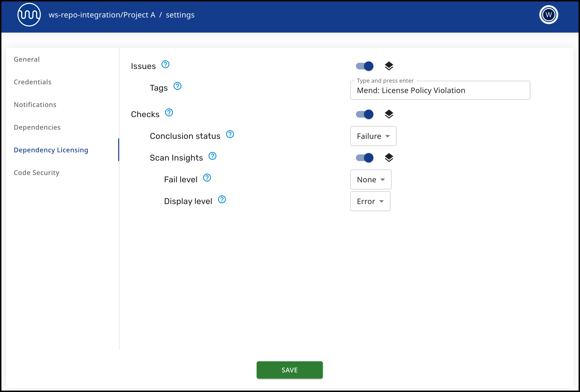Open the Conclusion status Failure dropdown
The image size is (580, 392).
[373, 136]
